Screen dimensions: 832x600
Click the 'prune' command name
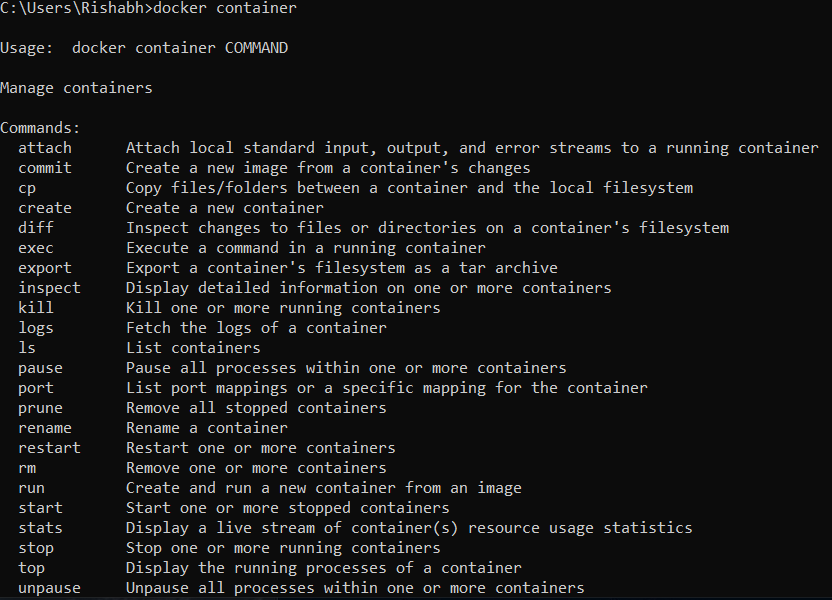click(40, 408)
